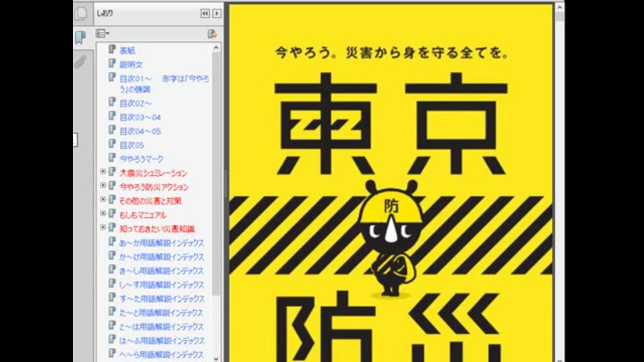The width and height of the screenshot is (644, 362).
Task: Select the bookmarks panel icon
Action: pyautogui.click(x=80, y=38)
